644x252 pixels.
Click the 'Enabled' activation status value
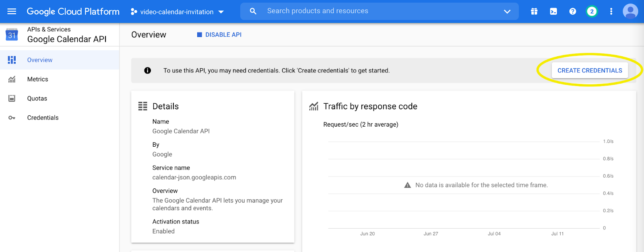point(163,231)
